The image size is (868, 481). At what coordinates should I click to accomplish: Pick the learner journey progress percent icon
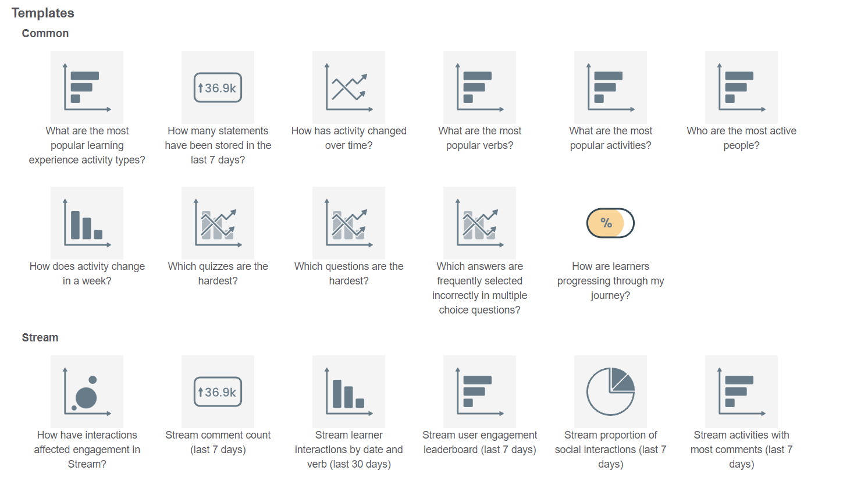[610, 223]
